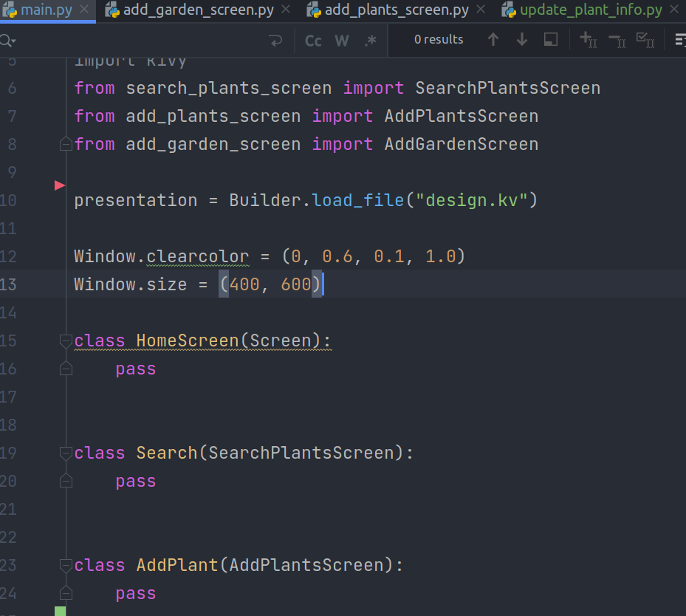Click the main.py Python file icon
This screenshot has height=616, width=686.
[x=9, y=10]
